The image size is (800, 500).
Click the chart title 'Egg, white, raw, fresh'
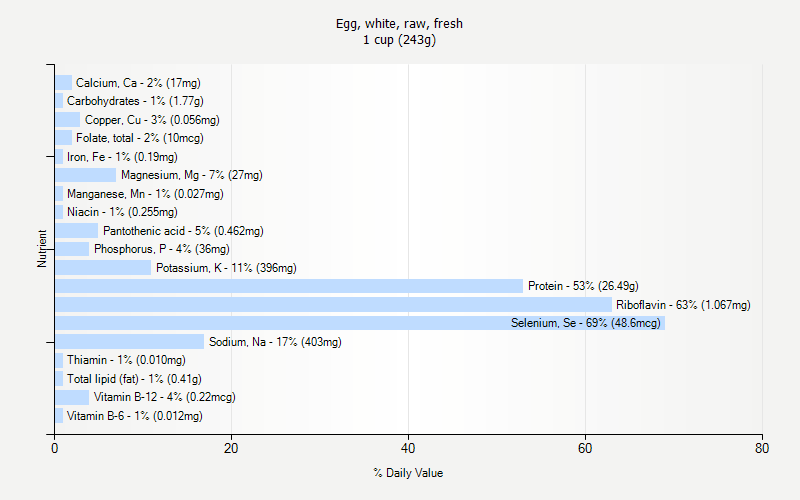click(x=400, y=23)
